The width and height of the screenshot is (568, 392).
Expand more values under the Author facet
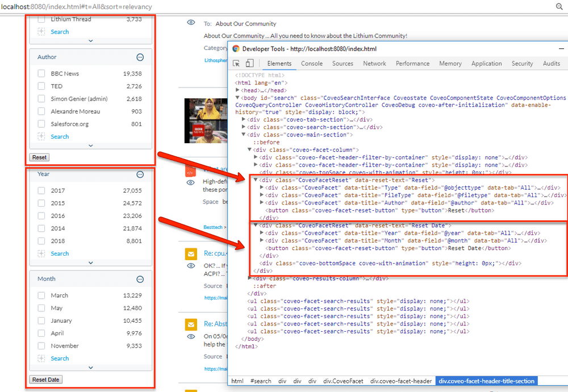91,146
